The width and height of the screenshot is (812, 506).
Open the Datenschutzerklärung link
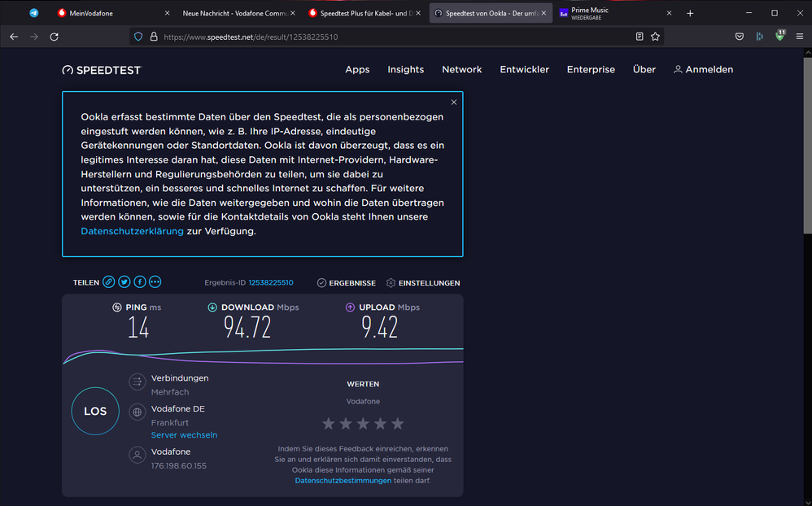(131, 231)
